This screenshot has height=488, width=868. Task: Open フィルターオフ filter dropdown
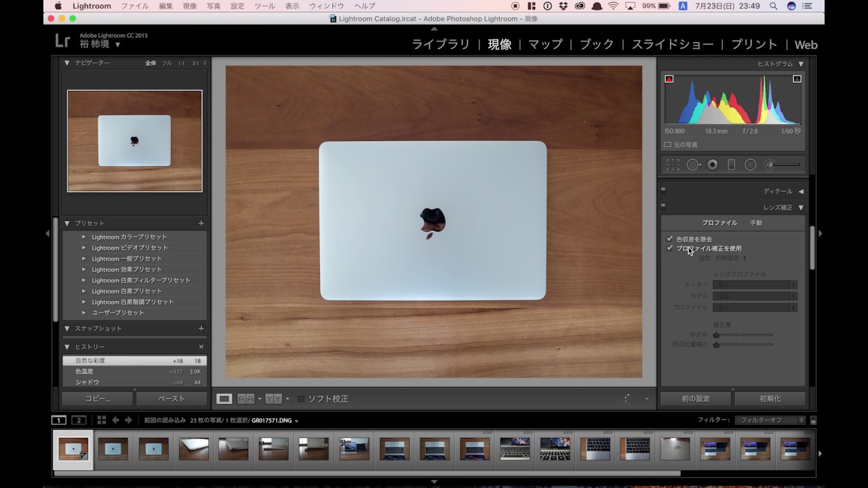click(x=770, y=420)
